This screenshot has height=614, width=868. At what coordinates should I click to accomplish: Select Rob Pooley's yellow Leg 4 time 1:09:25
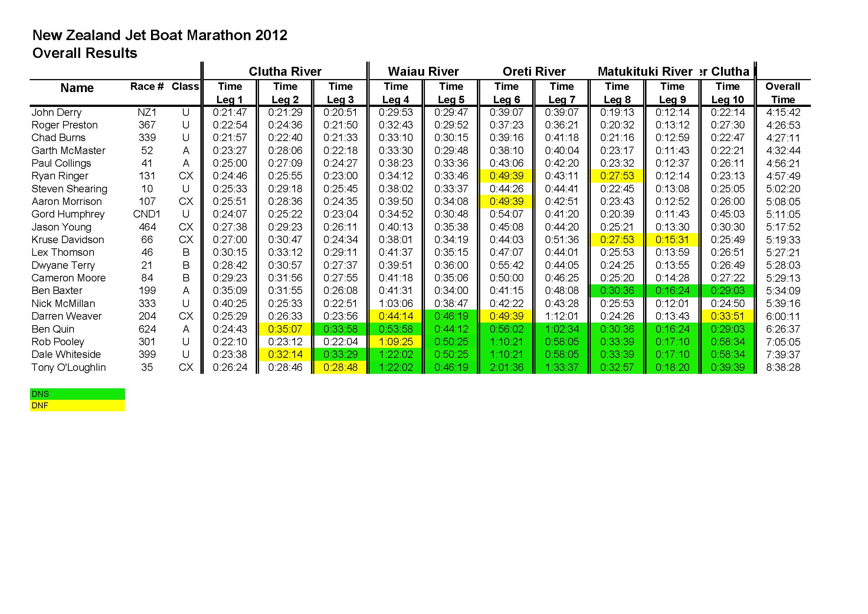(396, 342)
